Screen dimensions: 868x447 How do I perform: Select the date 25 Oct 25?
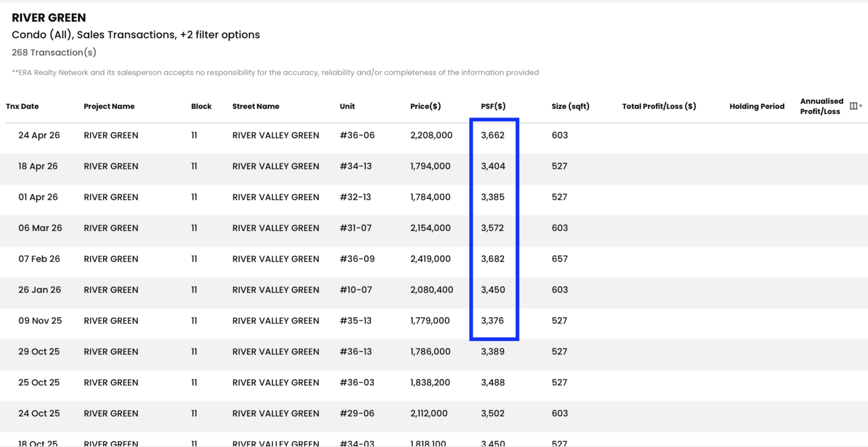click(x=39, y=383)
